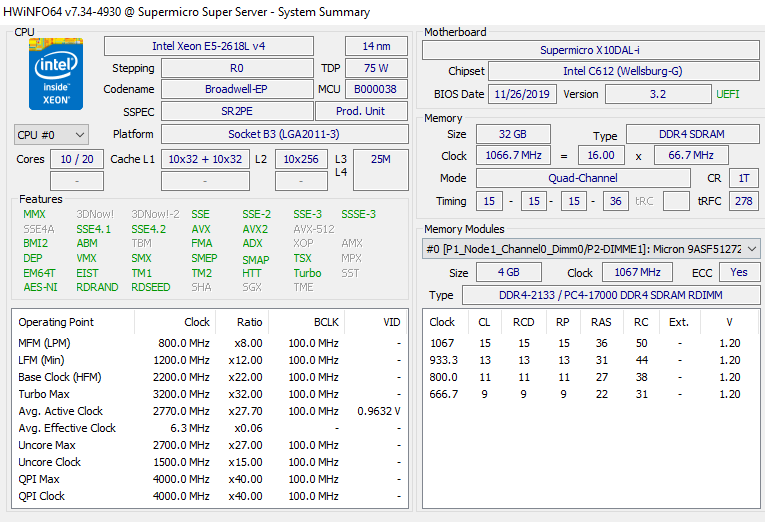Viewport: 765px width, 522px height.
Task: Select the Chipset field Intel C612 (Wellsburg-G)
Action: click(x=624, y=71)
